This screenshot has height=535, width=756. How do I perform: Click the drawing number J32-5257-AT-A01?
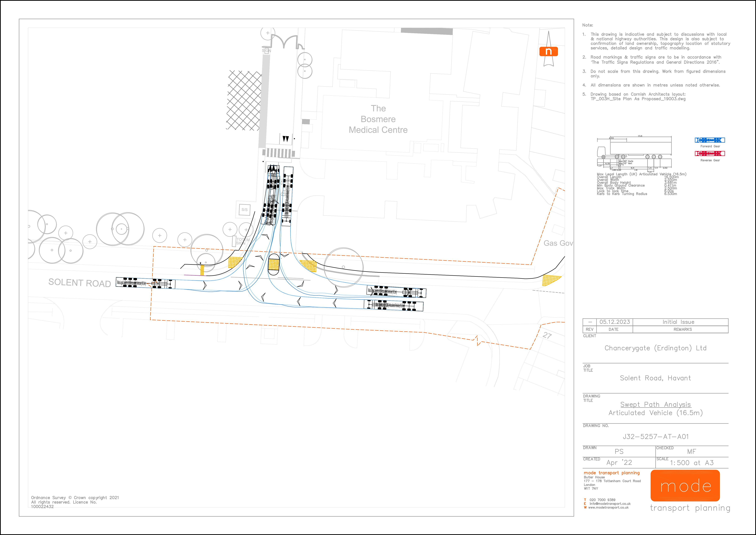coord(656,437)
